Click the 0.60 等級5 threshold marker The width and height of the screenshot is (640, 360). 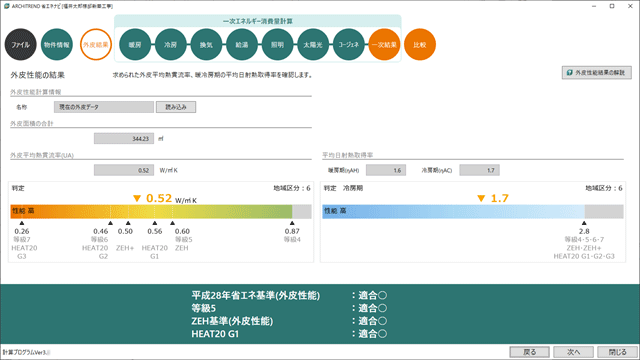(173, 223)
